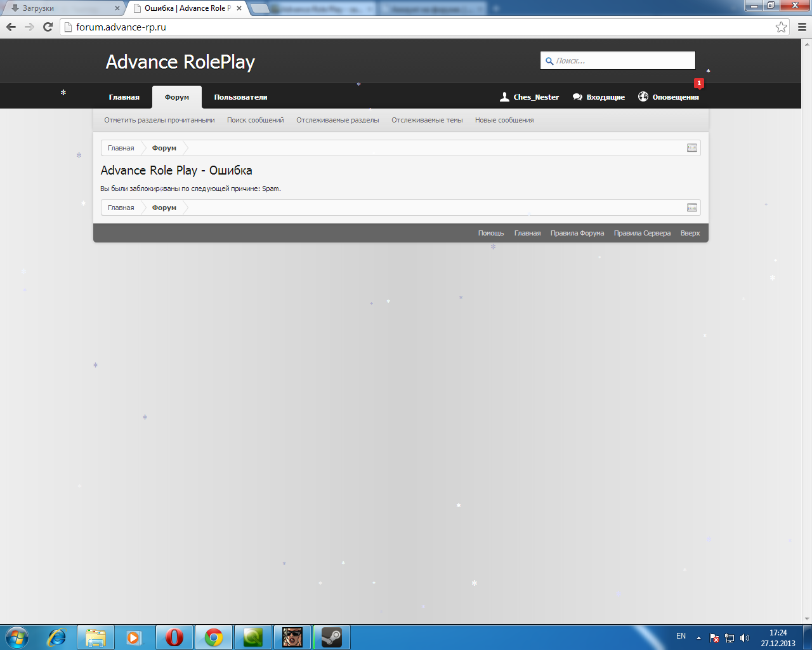812x650 pixels.
Task: Open Отслеживаемые темы link
Action: pyautogui.click(x=427, y=120)
